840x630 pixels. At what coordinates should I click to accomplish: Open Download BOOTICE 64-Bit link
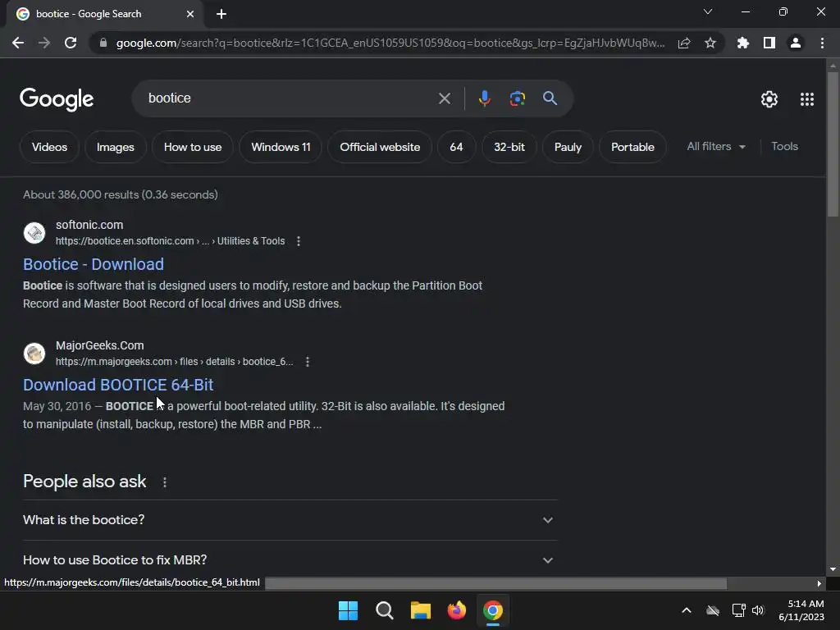pos(118,385)
